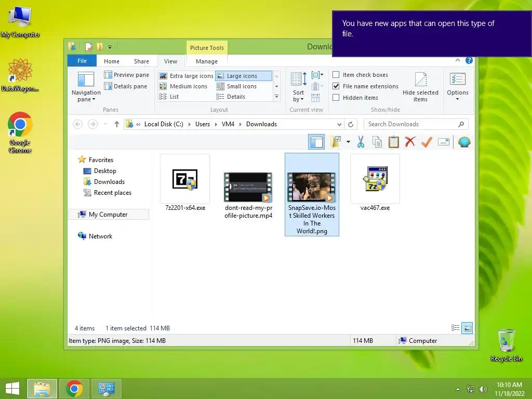The width and height of the screenshot is (532, 399).
Task: Open the Sort by dropdown
Action: [299, 87]
